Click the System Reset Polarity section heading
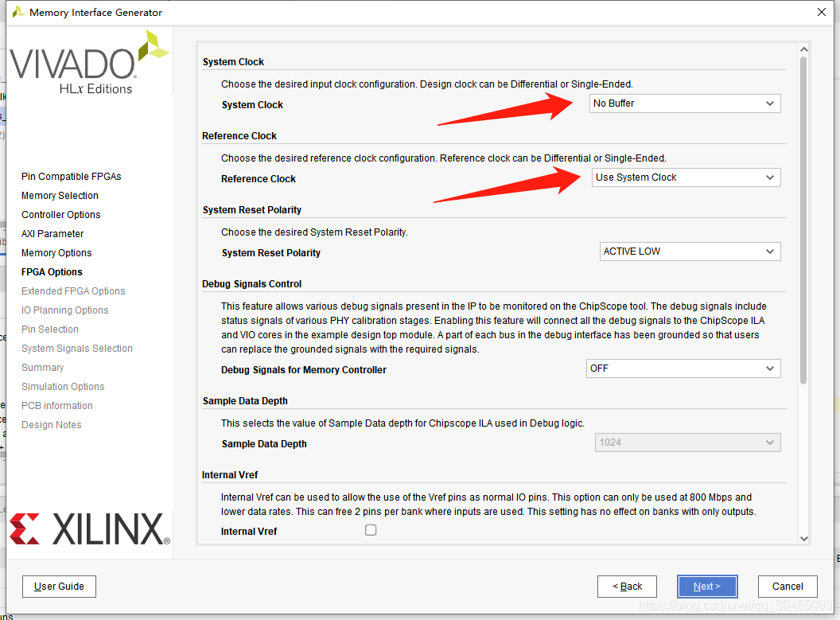 [x=252, y=210]
